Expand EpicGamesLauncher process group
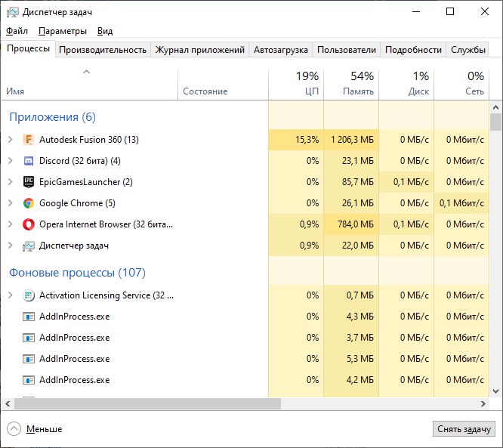Viewport: 503px width, 448px height. (11, 182)
